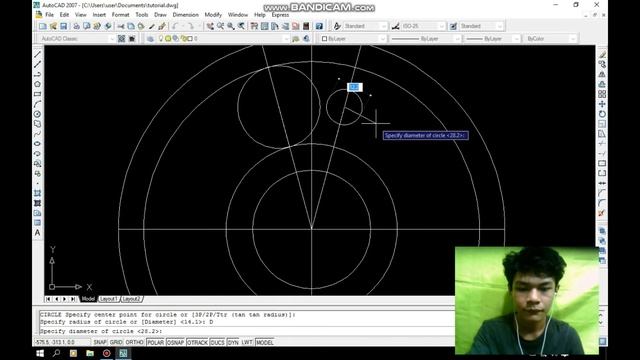
Task: Toggle POLAR tracking in status bar
Action: tap(155, 342)
